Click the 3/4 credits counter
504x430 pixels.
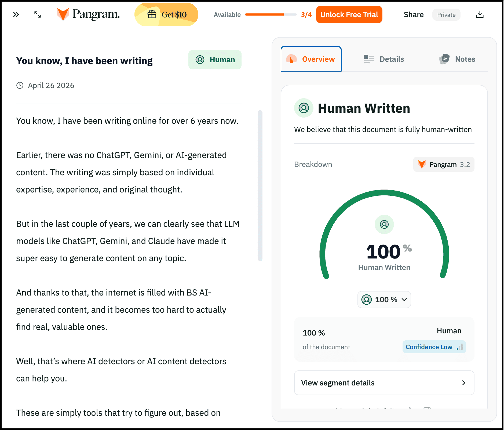[x=306, y=15]
